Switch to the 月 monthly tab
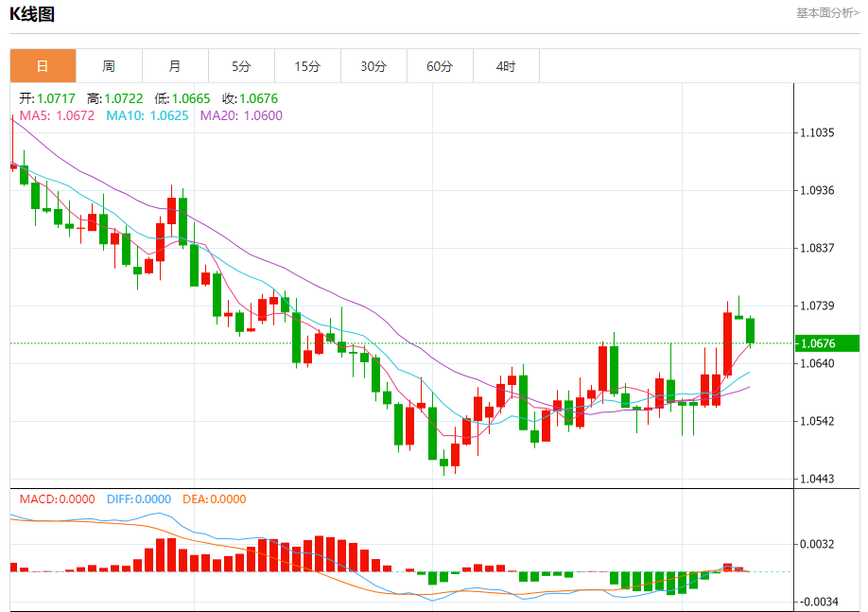Screen dimensions: 868x612 (175, 66)
